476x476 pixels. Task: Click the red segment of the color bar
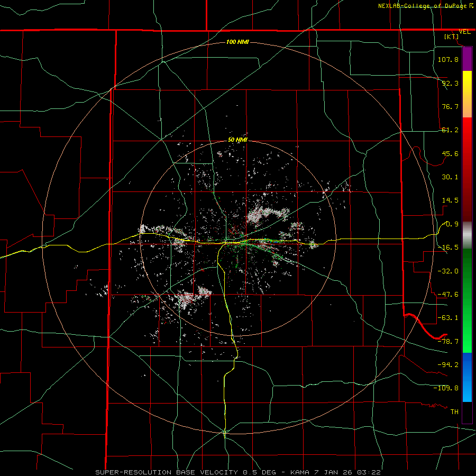(467, 169)
